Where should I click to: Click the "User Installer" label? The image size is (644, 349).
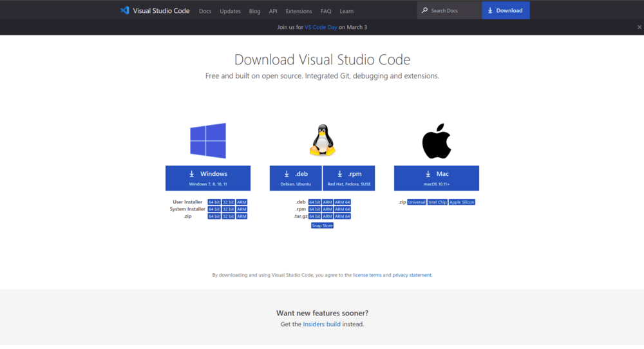tap(187, 202)
